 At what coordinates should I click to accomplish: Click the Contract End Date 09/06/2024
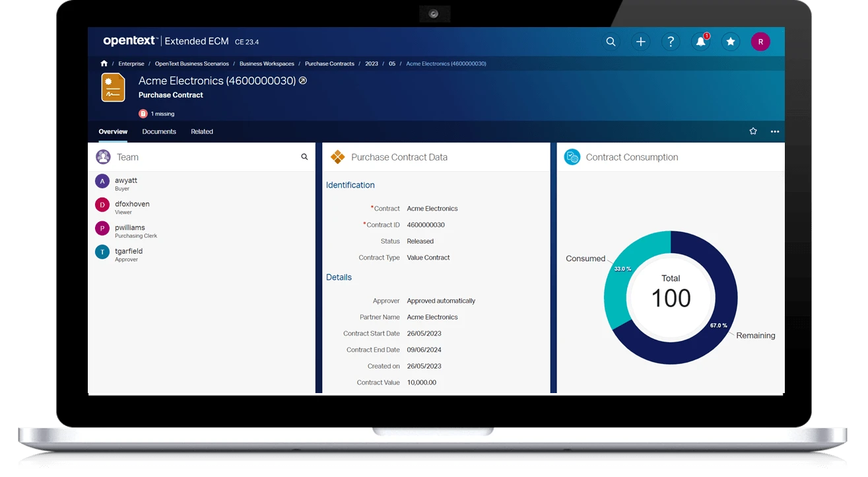(x=424, y=350)
